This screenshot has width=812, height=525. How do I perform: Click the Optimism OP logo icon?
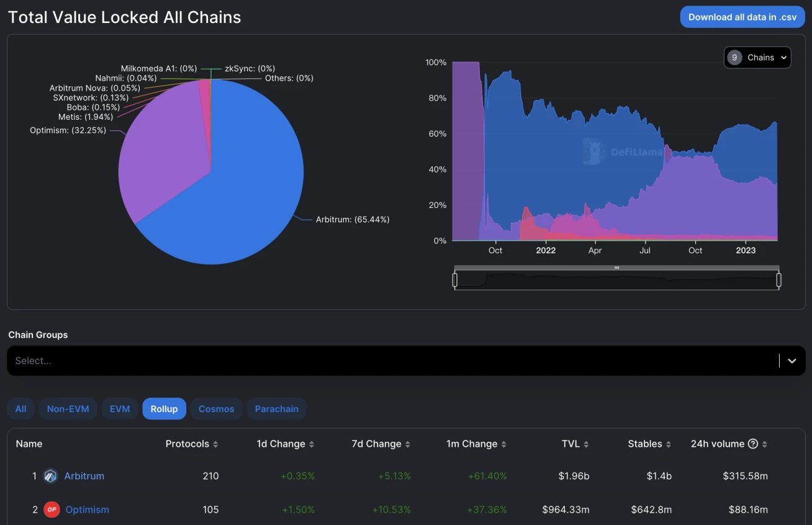[x=51, y=509]
